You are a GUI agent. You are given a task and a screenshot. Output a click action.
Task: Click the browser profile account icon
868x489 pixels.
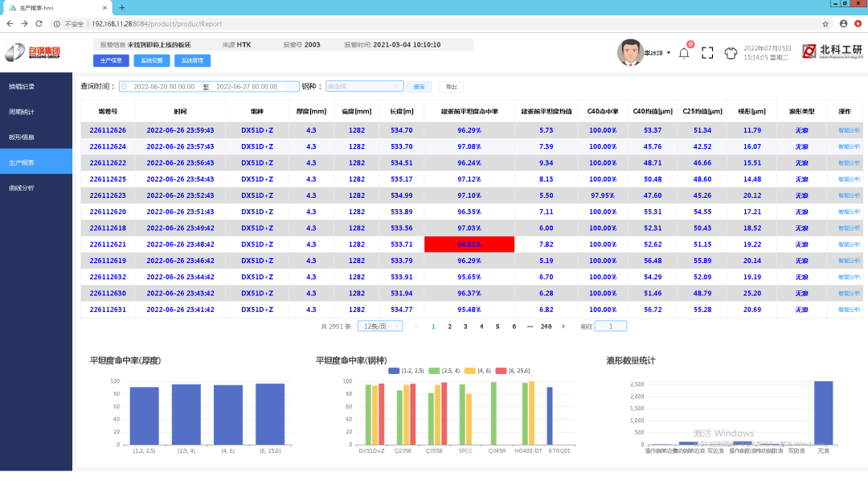tap(844, 23)
